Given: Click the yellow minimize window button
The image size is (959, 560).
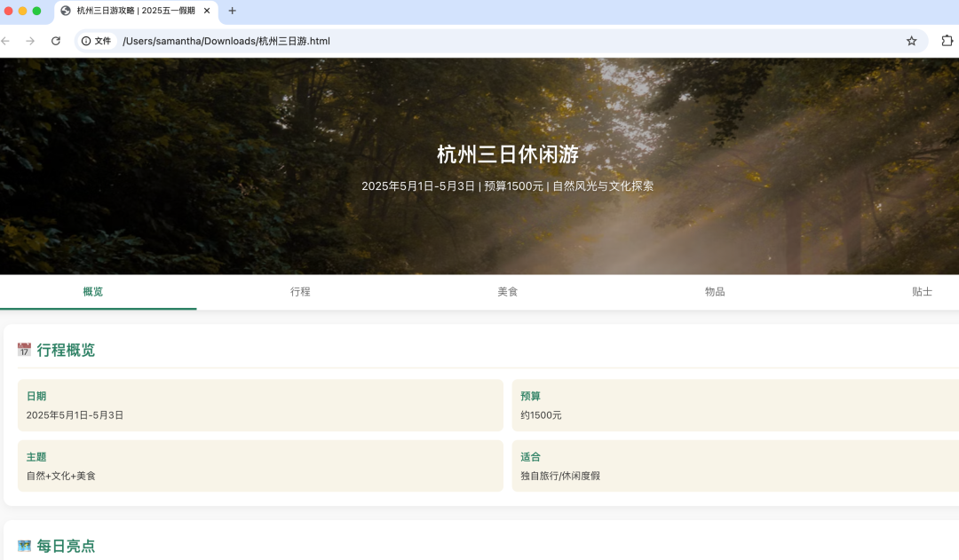Looking at the screenshot, I should tap(22, 11).
